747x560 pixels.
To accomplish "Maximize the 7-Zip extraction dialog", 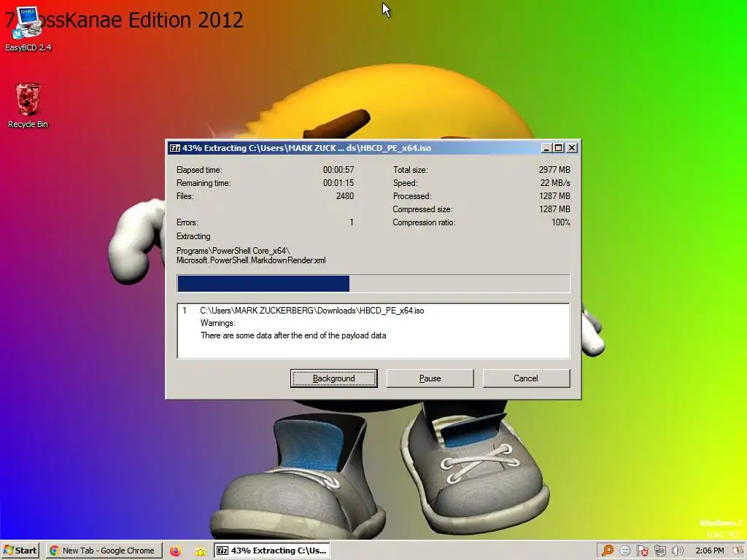I will [558, 148].
